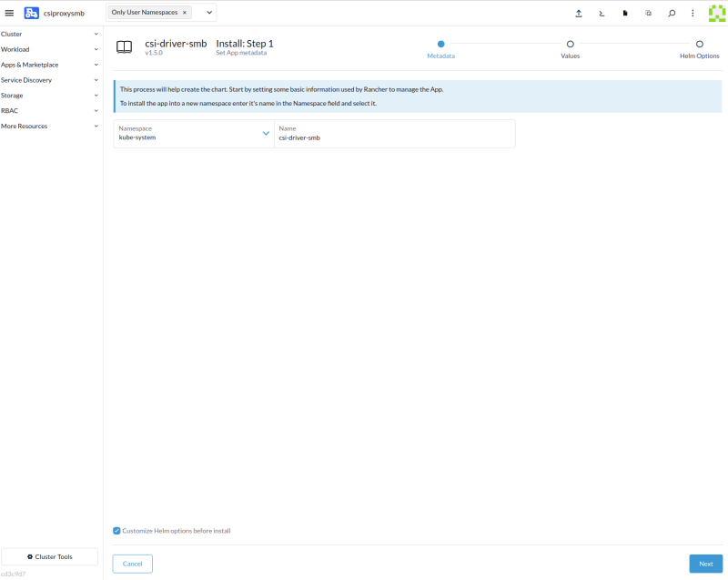Image resolution: width=728 pixels, height=580 pixels.
Task: Remove the Only User Namespaces filter
Action: pos(185,13)
